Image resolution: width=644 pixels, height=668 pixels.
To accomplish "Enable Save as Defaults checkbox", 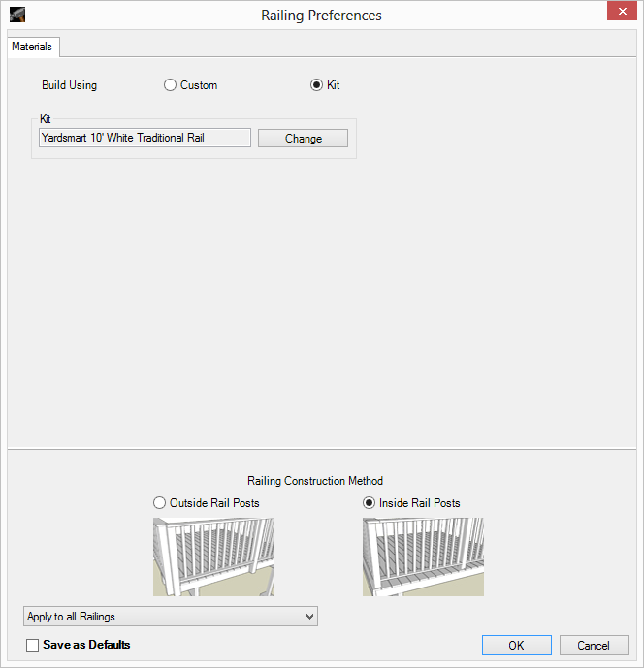I will 32,645.
